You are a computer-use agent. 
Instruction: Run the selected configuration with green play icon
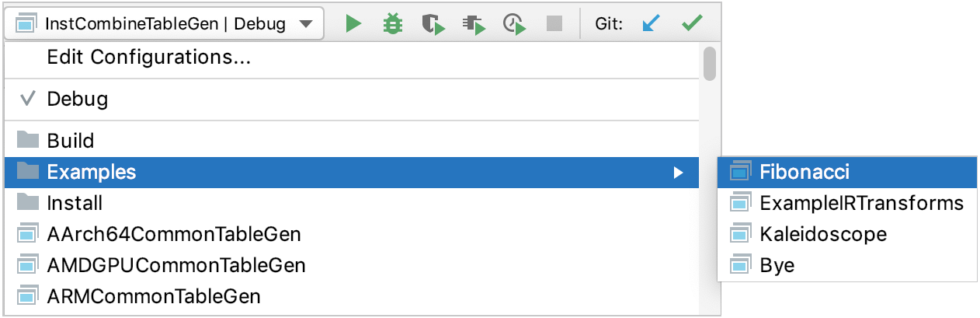(x=354, y=24)
